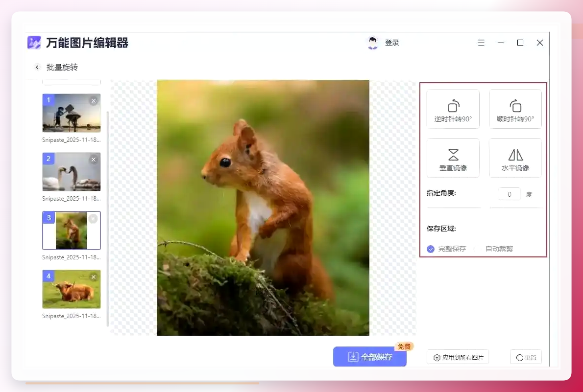Rotate image clockwise 90° (顺时针转90°)

tap(515, 109)
